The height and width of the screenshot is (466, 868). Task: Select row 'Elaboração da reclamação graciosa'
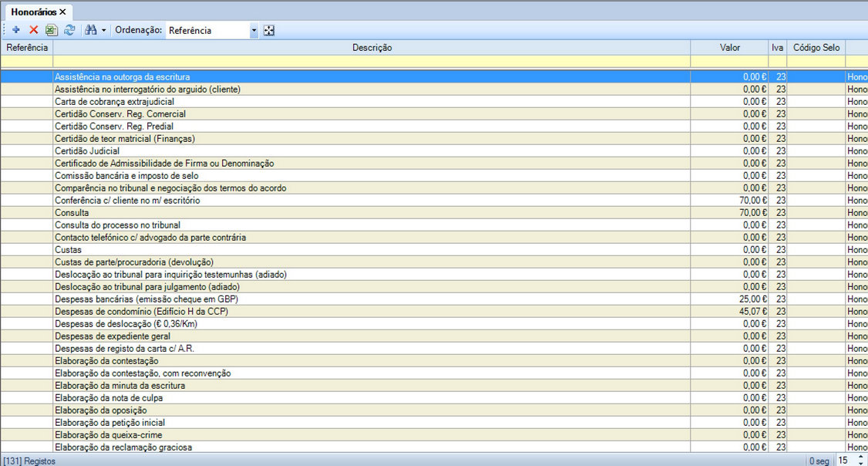[434, 447]
